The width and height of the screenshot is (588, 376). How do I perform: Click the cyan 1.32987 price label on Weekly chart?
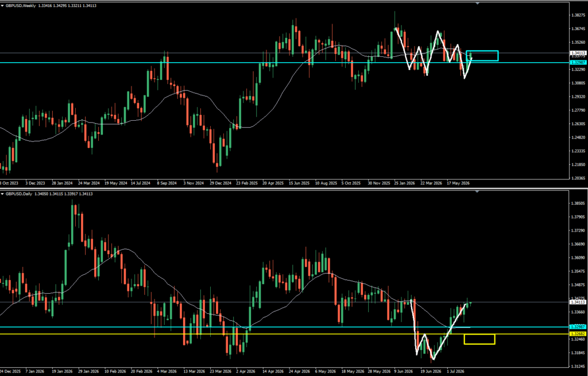[x=578, y=62]
